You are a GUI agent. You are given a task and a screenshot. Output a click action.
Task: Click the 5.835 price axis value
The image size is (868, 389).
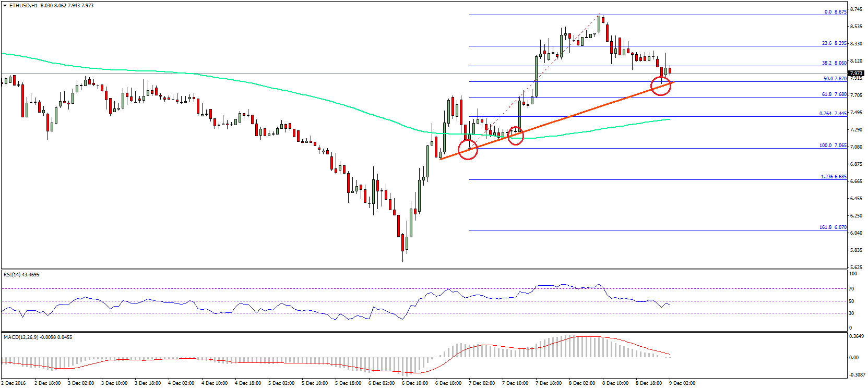tap(856, 250)
